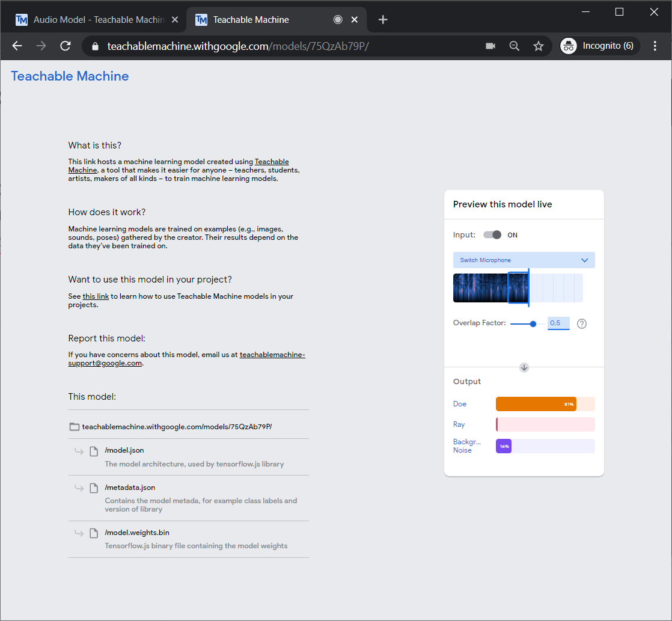Click the camera indicator in address bar
Screen dimensions: 672x621
tap(490, 46)
